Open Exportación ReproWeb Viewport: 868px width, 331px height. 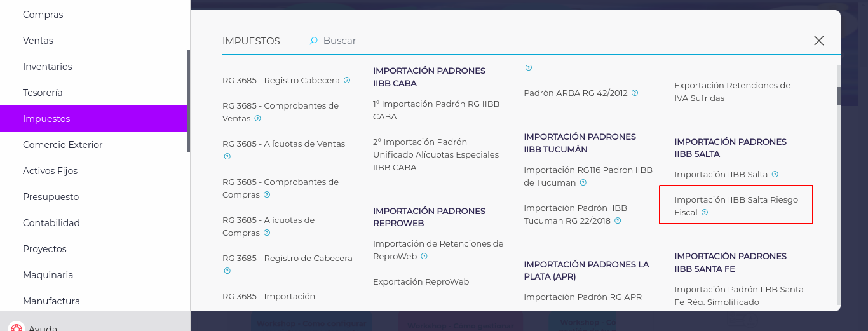click(421, 282)
